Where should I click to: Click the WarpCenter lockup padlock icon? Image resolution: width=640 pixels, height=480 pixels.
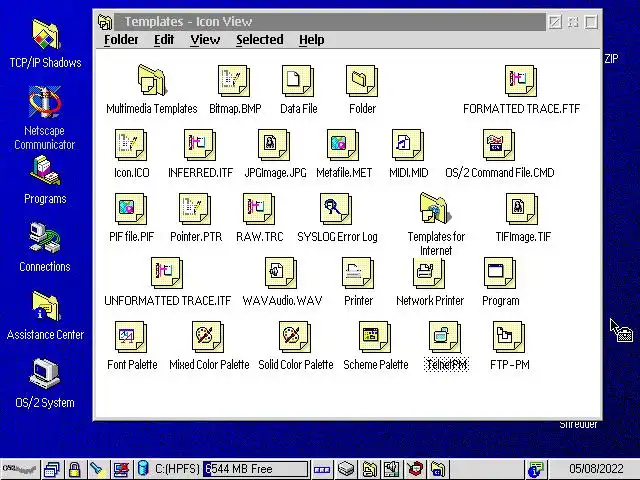pos(74,469)
